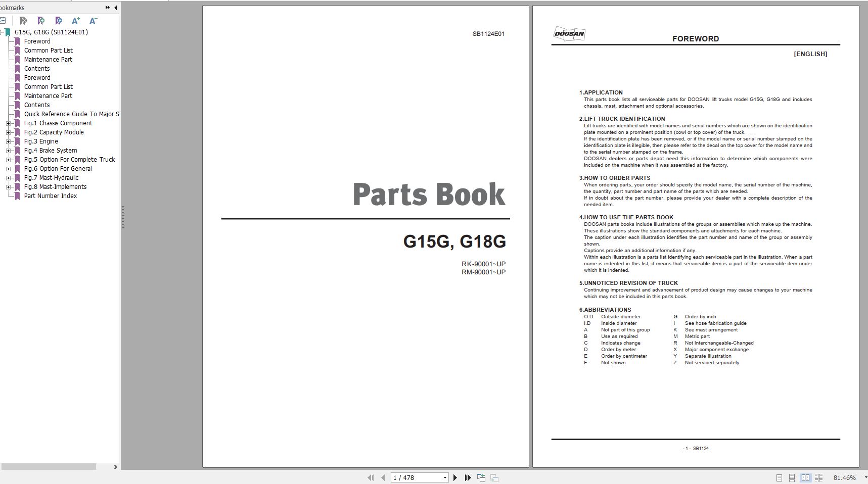Screen dimensions: 868x484
Task: Open the page number dropdown
Action: click(x=445, y=477)
